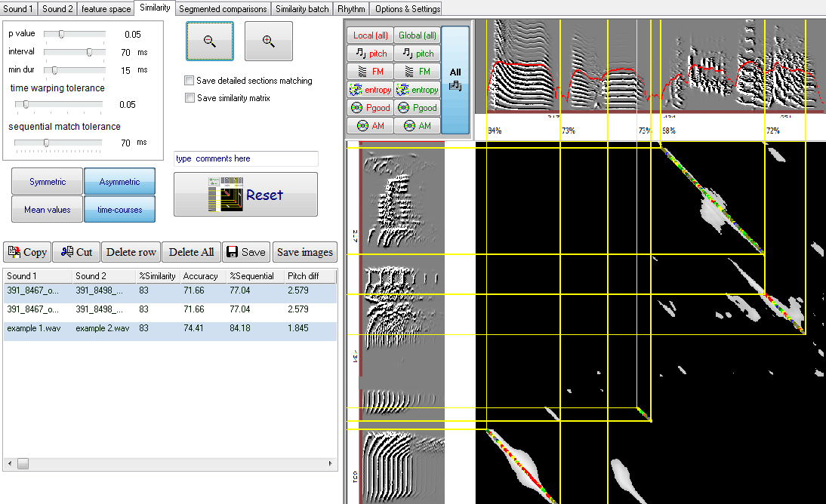Click the Copy button with clipboard icon
Screen dimensions: 826x504
coord(27,253)
